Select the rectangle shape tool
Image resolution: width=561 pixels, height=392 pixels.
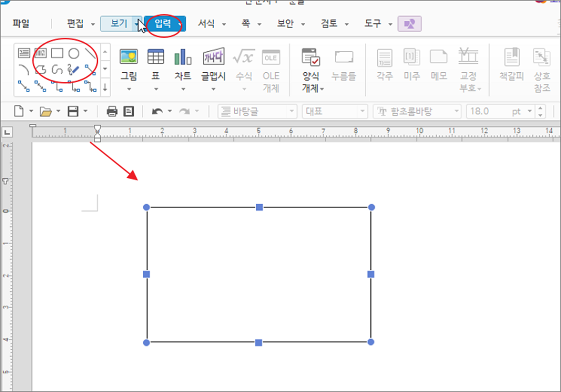(57, 53)
